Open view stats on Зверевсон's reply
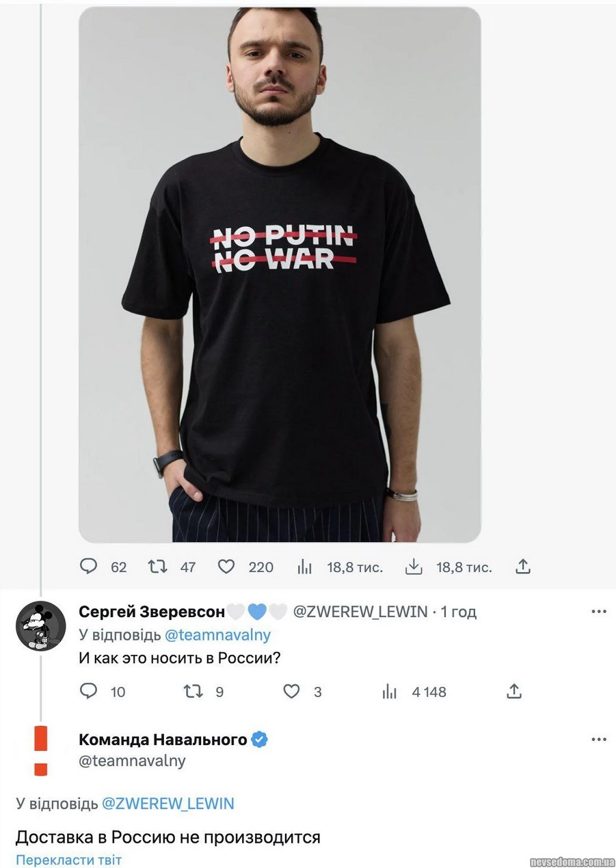The height and width of the screenshot is (868, 616). click(390, 692)
